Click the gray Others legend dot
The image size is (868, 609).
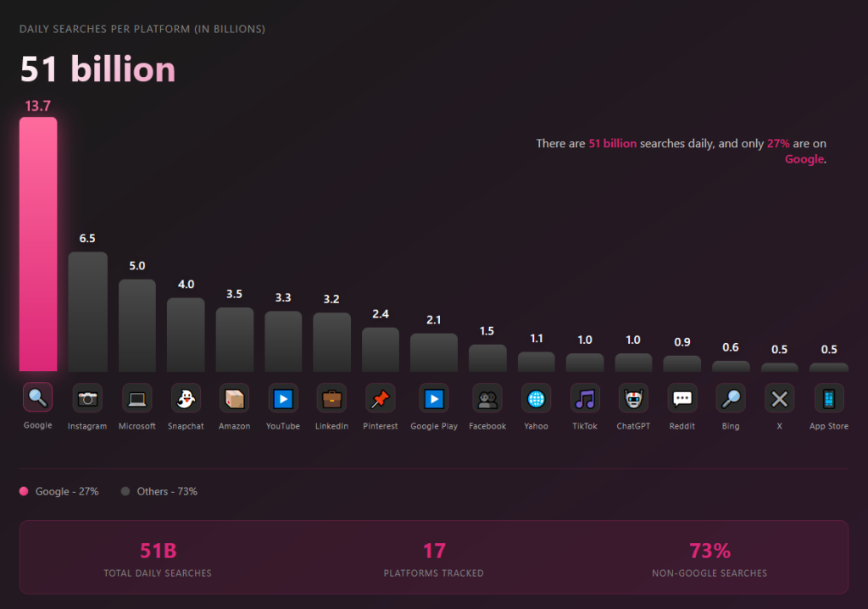tap(125, 491)
